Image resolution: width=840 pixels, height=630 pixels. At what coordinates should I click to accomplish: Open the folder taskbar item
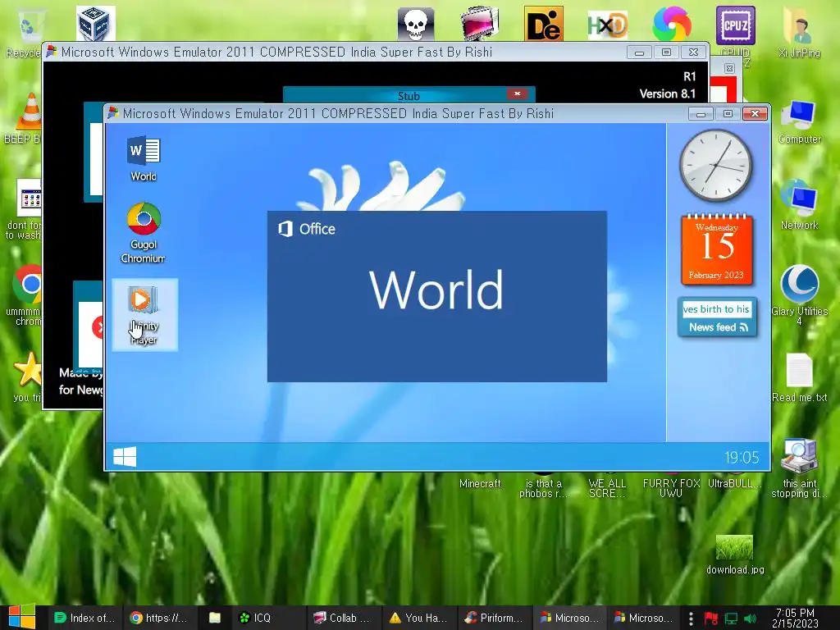215,618
